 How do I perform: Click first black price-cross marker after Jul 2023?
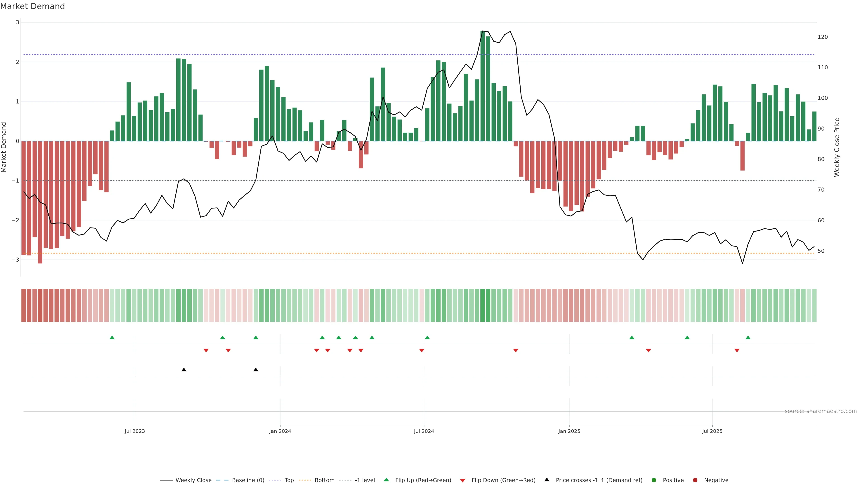pos(184,370)
